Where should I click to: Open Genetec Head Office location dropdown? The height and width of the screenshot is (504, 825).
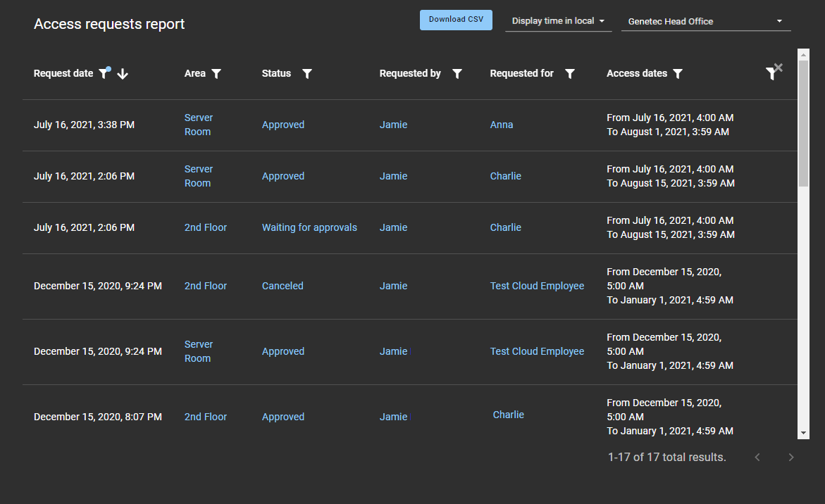(705, 21)
